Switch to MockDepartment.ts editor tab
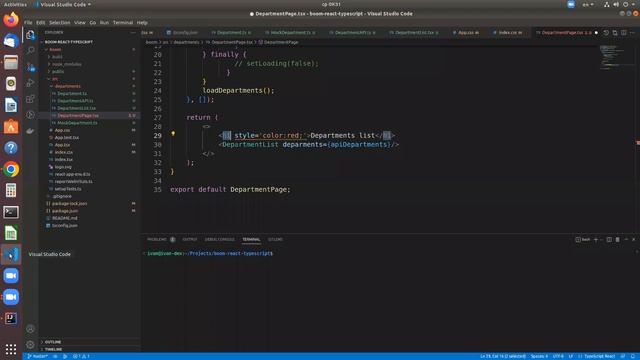The image size is (640, 360). (290, 33)
